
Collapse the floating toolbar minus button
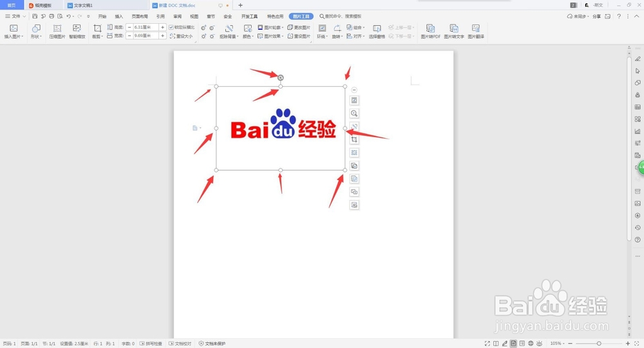(x=354, y=90)
